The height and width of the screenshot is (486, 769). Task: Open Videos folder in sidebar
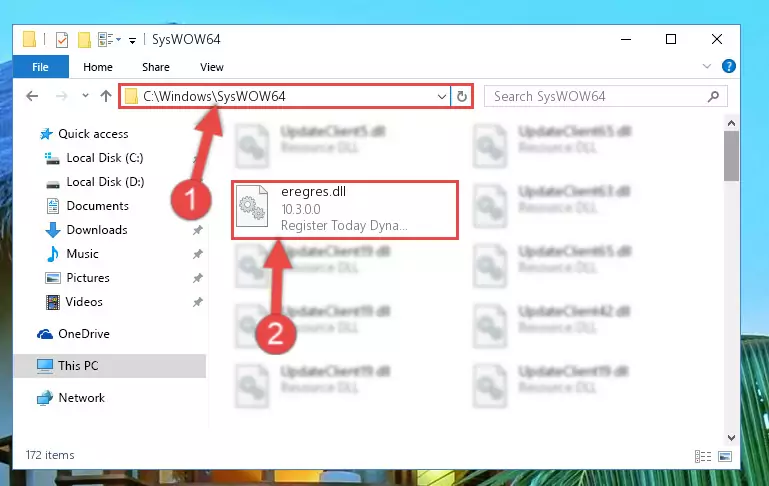tap(84, 302)
